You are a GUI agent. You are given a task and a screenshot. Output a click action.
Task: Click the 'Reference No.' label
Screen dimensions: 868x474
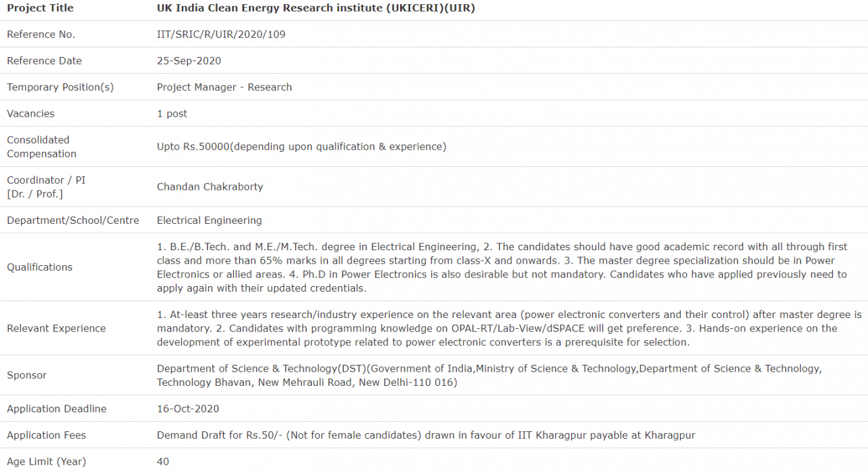click(41, 35)
